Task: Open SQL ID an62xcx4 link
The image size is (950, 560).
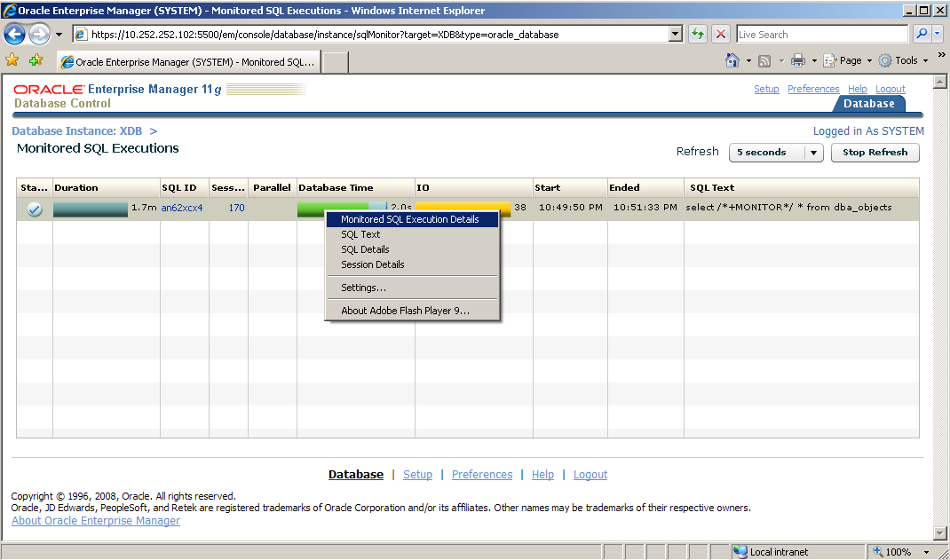Action: tap(182, 208)
